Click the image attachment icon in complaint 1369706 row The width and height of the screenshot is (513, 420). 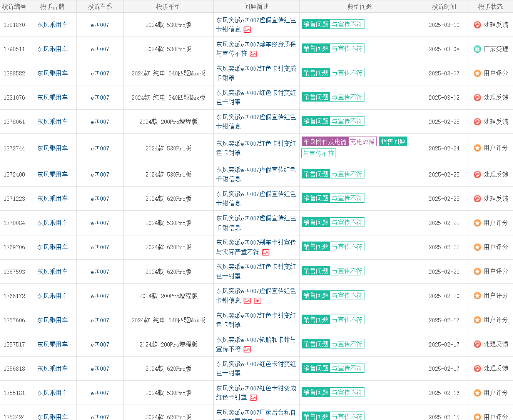click(266, 253)
